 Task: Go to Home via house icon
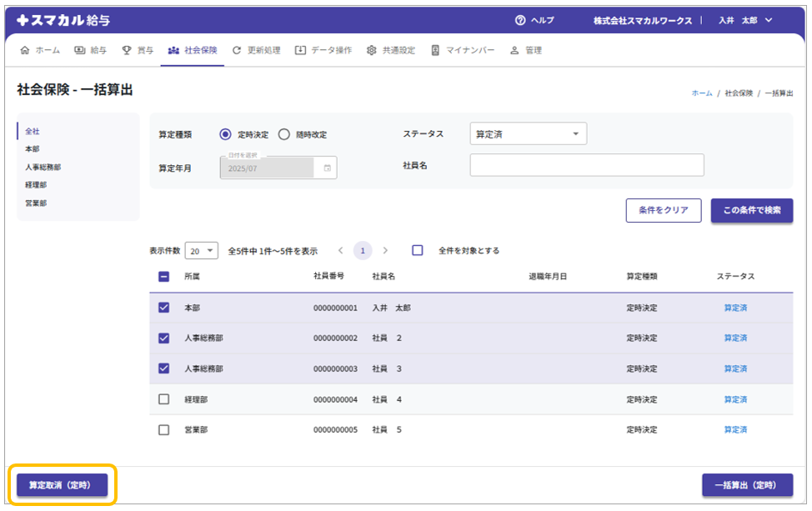point(24,50)
